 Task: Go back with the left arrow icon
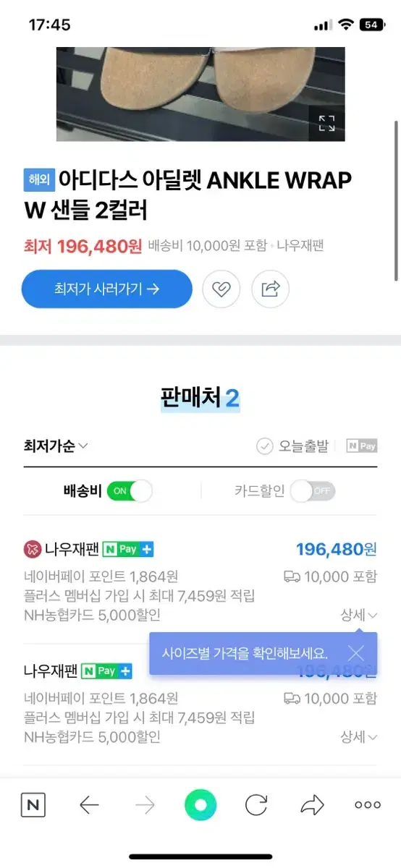[x=88, y=805]
